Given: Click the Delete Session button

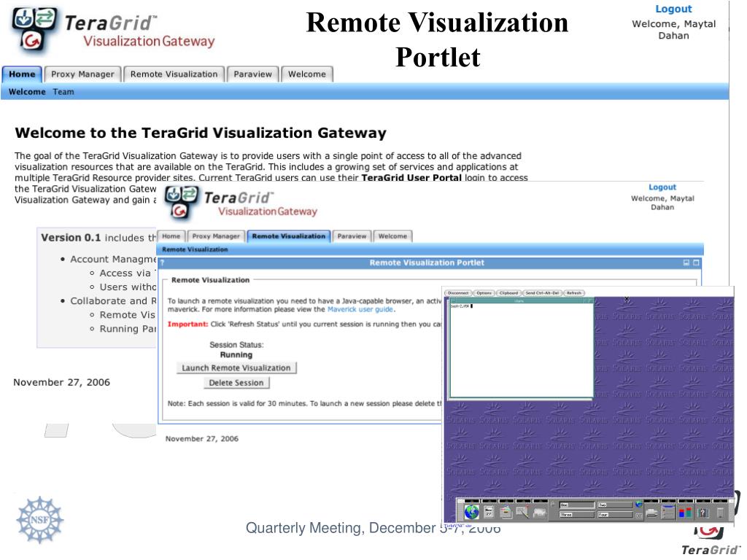Looking at the screenshot, I should coord(236,383).
